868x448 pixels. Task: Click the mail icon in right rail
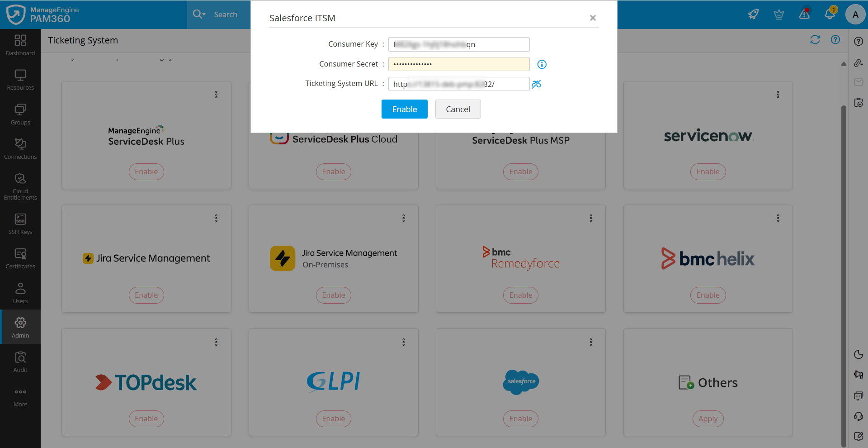click(859, 82)
